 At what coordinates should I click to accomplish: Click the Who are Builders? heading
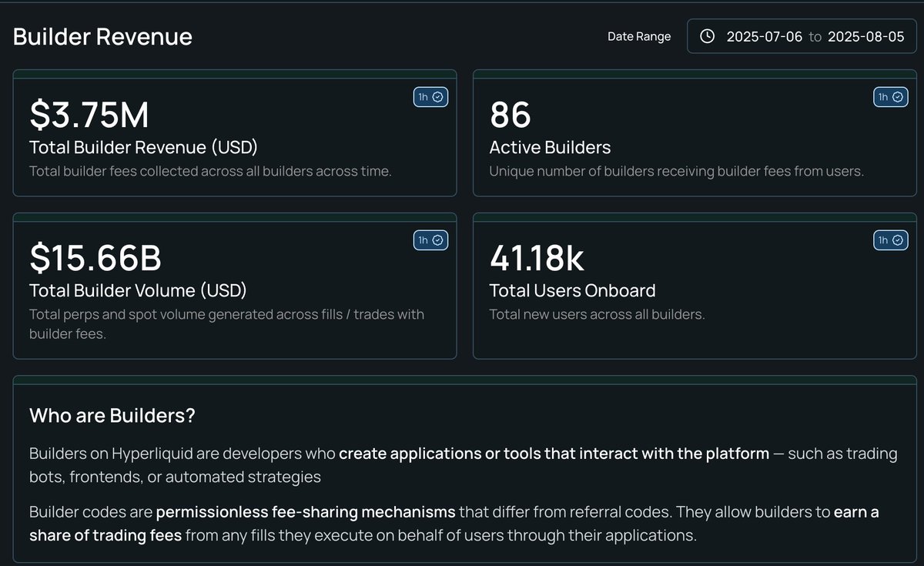112,416
